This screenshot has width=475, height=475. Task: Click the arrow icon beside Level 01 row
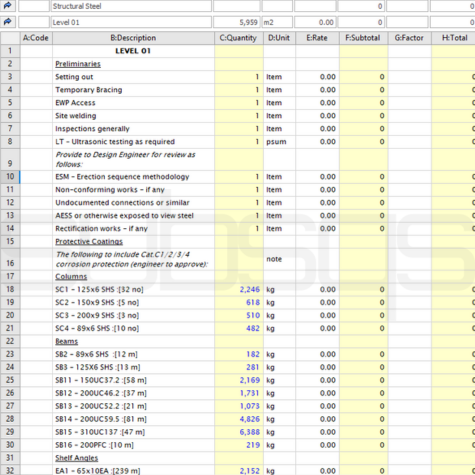pyautogui.click(x=7, y=22)
